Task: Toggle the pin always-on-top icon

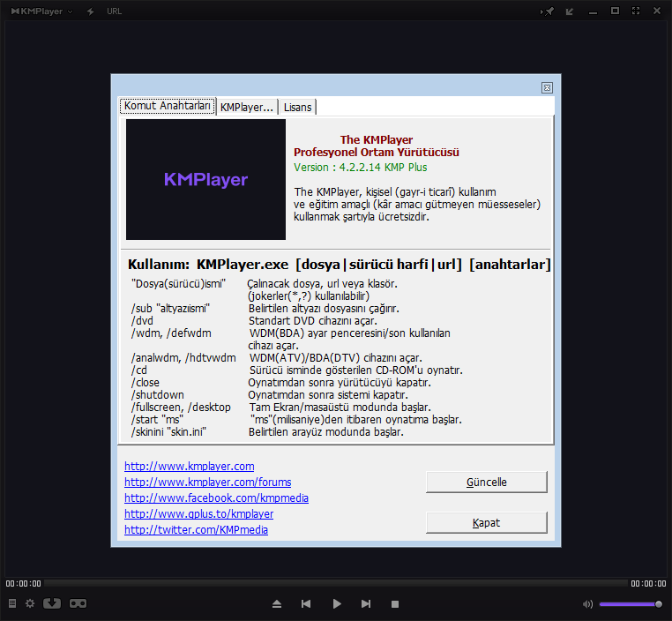Action: [548, 11]
